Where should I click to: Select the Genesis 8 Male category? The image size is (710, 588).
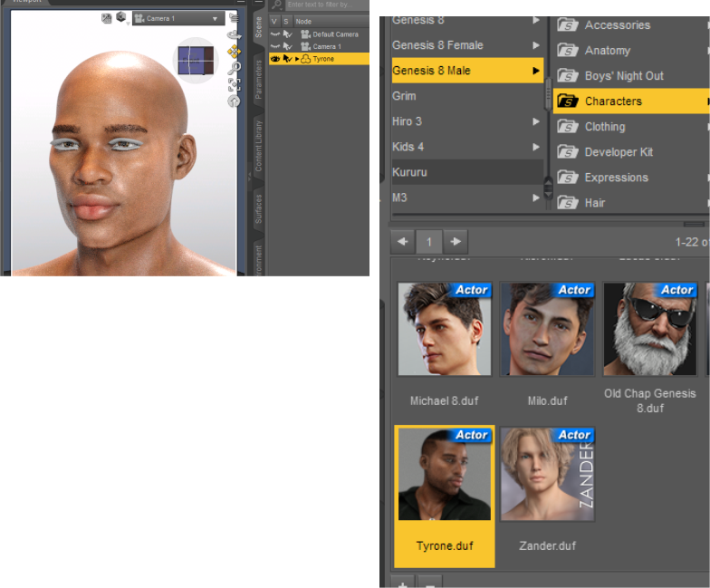[x=467, y=71]
